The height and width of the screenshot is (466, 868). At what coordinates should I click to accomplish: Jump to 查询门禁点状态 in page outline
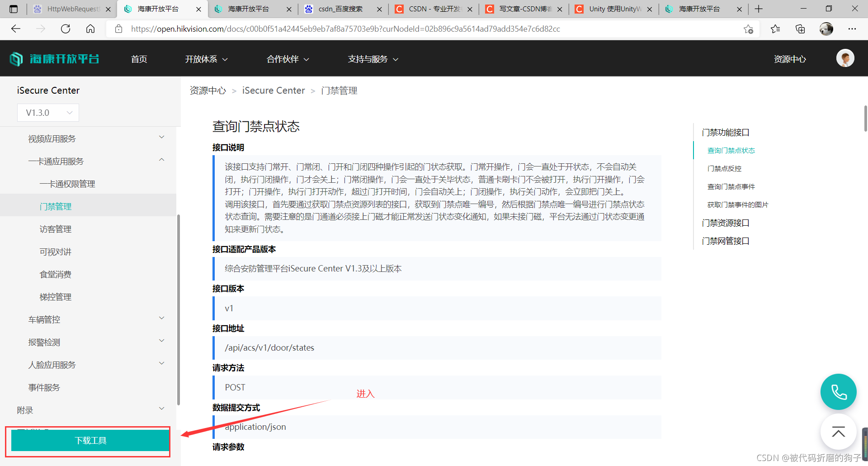tap(731, 151)
